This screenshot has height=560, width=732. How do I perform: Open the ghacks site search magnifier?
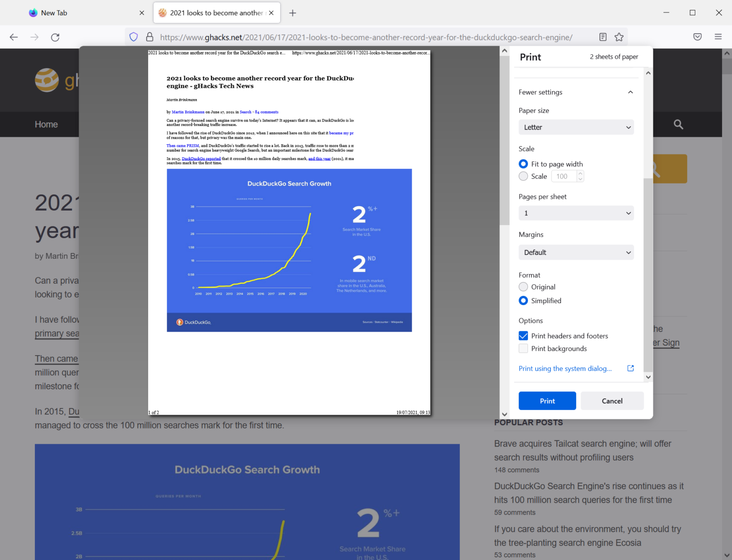click(x=678, y=124)
